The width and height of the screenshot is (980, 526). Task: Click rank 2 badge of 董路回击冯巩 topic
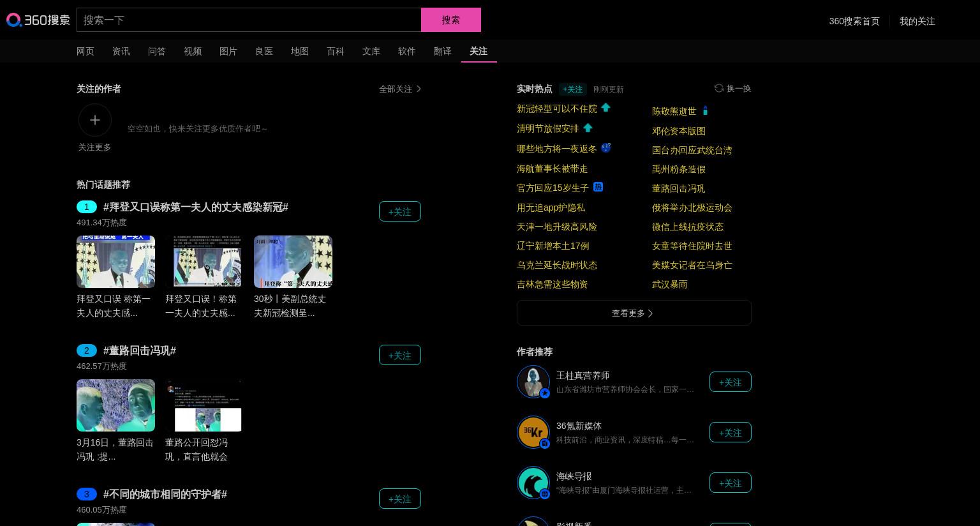point(87,350)
